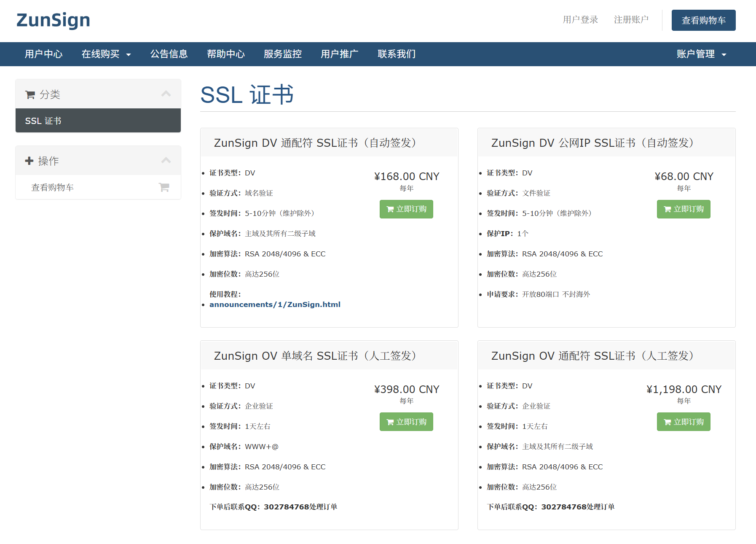Open the announcements/1/ZunSign.html tutorial link
Screen dimensions: 756x544
pyautogui.click(x=275, y=304)
